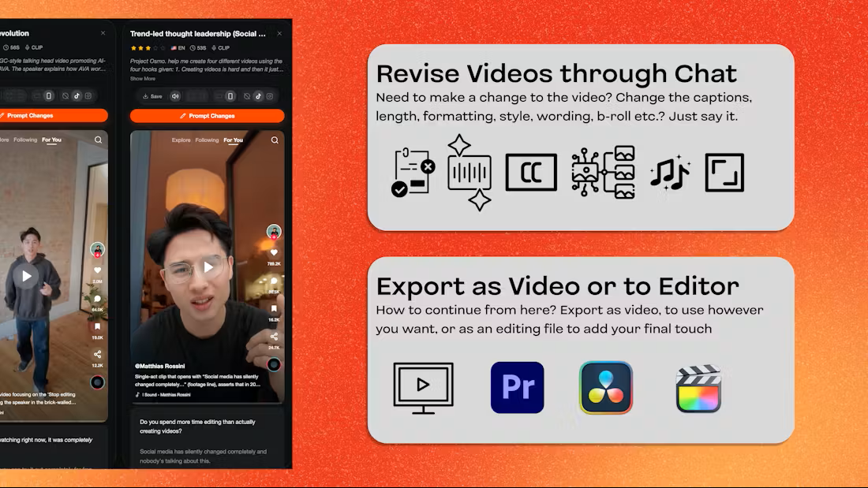Set third star rating on Trend-led card

click(x=148, y=48)
